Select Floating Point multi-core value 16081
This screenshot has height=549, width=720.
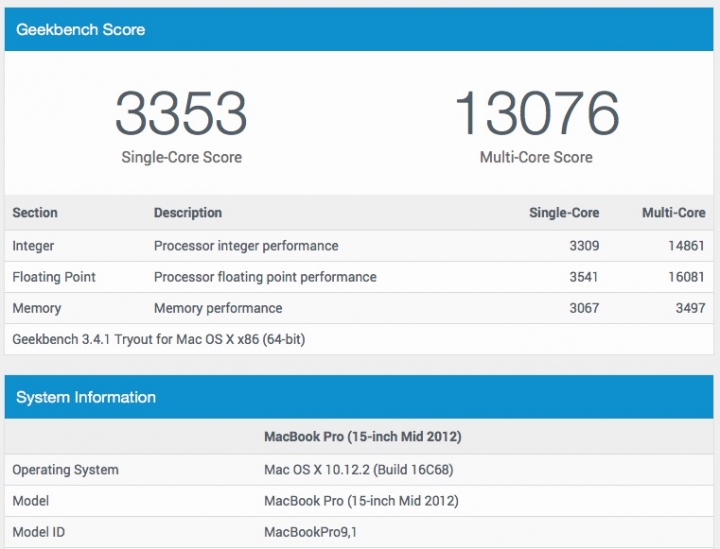(686, 277)
